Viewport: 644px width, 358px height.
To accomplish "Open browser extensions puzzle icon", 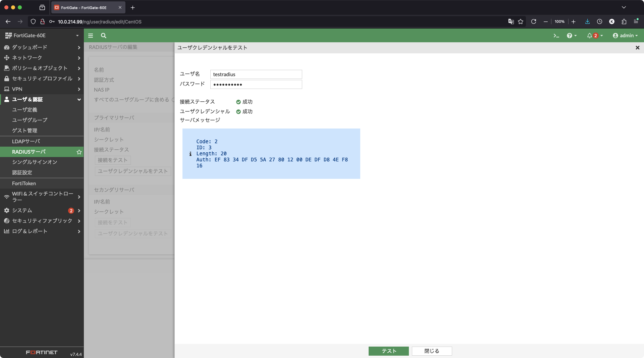I will pyautogui.click(x=624, y=21).
